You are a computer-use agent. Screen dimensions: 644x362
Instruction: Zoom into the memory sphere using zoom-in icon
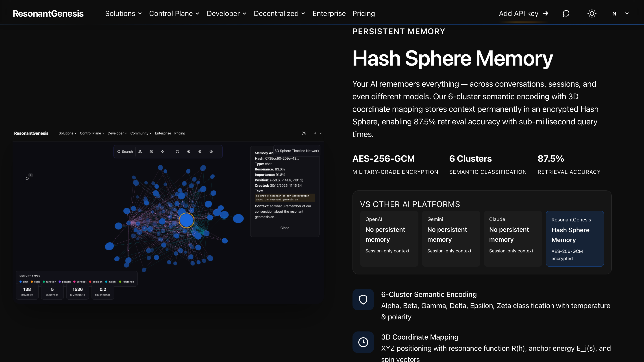[189, 152]
